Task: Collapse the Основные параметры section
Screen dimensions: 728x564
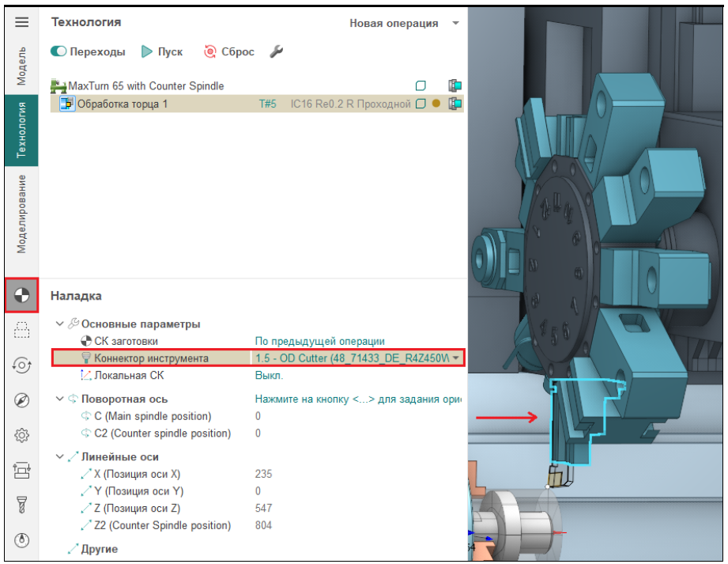Action: pos(60,324)
